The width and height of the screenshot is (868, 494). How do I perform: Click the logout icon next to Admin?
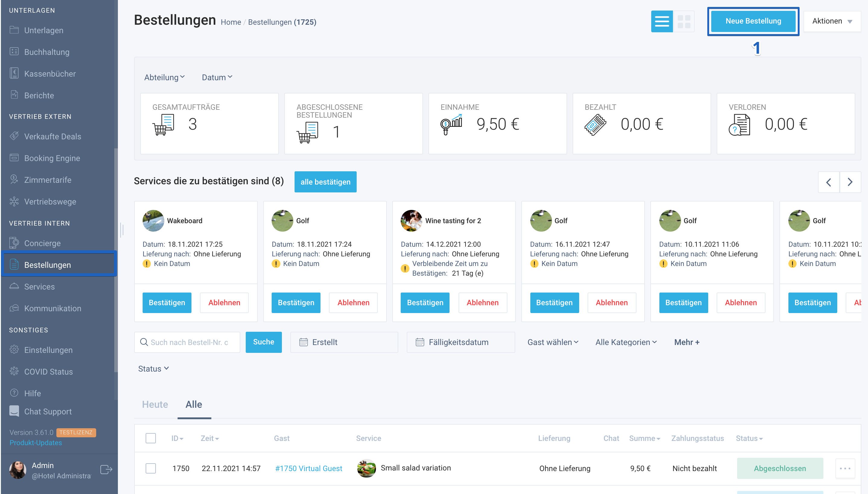coord(106,470)
